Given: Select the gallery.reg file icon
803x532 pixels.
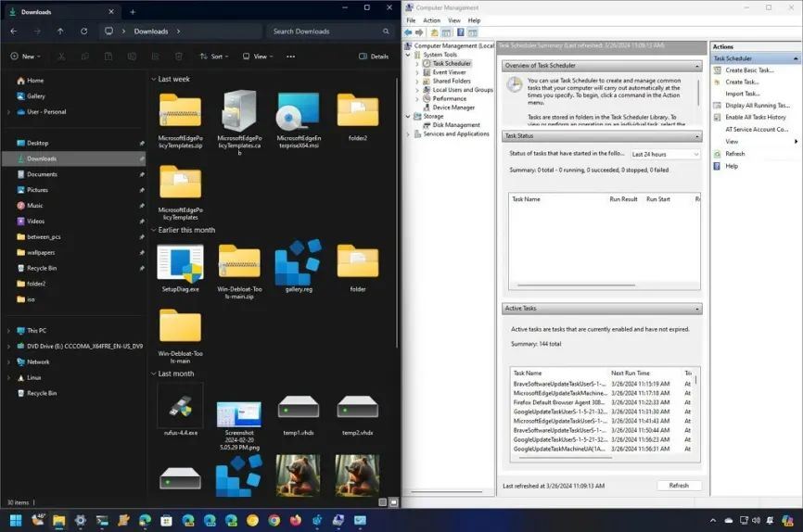Looking at the screenshot, I should [299, 262].
